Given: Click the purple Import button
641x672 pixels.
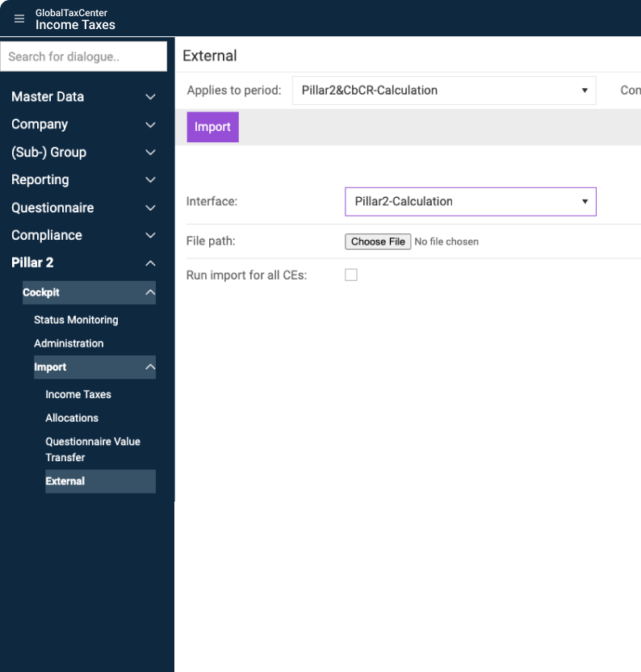Looking at the screenshot, I should click(x=212, y=127).
